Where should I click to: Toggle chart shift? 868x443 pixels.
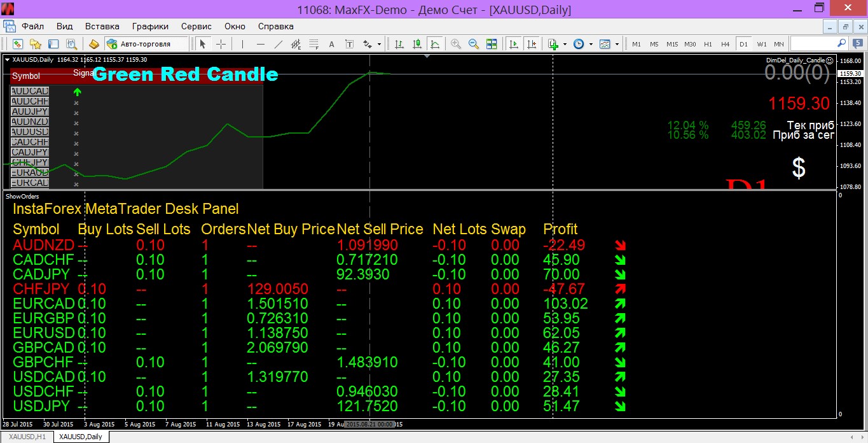point(532,44)
